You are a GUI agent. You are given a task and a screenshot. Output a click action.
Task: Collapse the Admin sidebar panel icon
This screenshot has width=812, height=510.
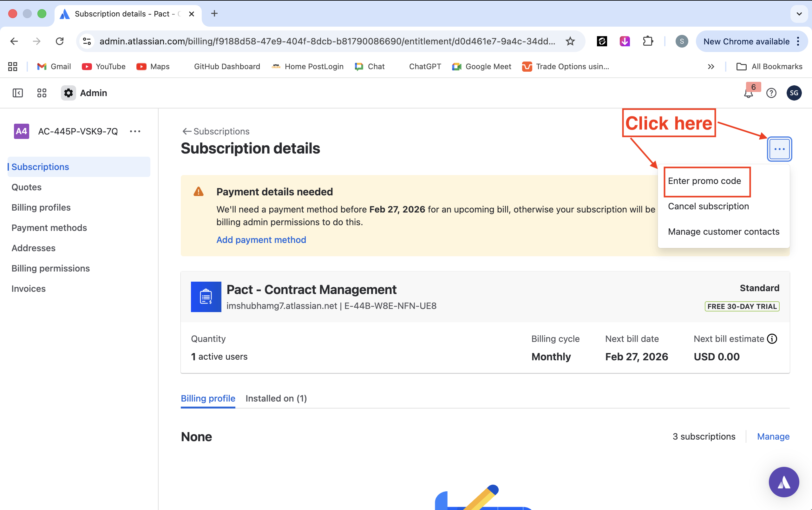tap(17, 93)
